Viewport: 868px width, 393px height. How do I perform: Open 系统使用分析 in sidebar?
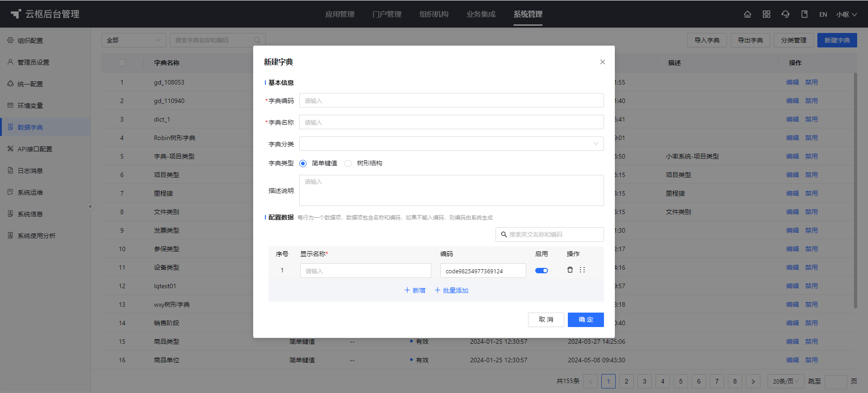point(45,236)
